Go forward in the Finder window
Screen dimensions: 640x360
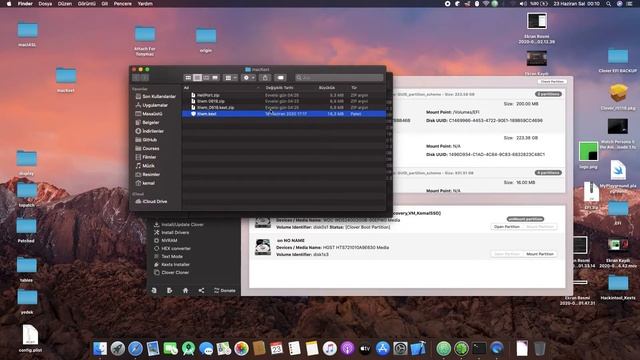click(144, 78)
